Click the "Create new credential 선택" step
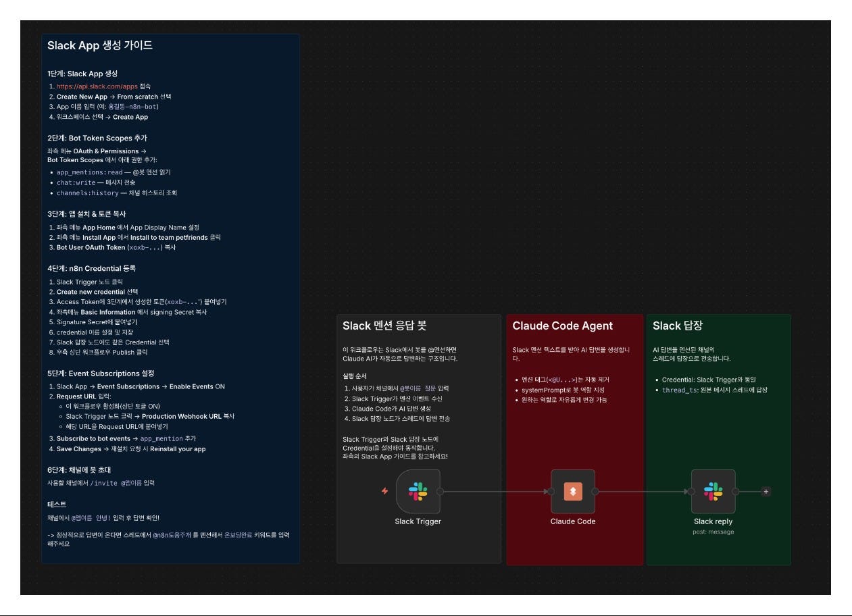The height and width of the screenshot is (616, 852). coord(97,292)
